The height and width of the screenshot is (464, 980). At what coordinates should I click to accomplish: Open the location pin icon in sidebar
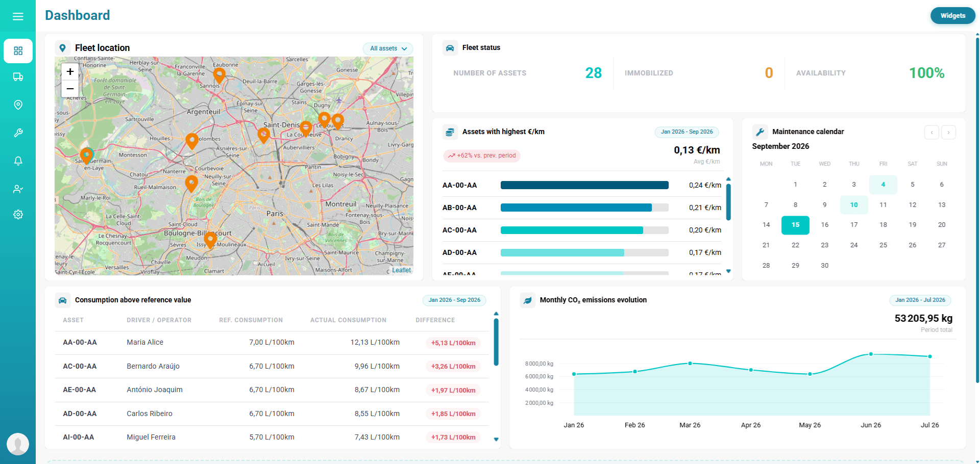coord(18,105)
